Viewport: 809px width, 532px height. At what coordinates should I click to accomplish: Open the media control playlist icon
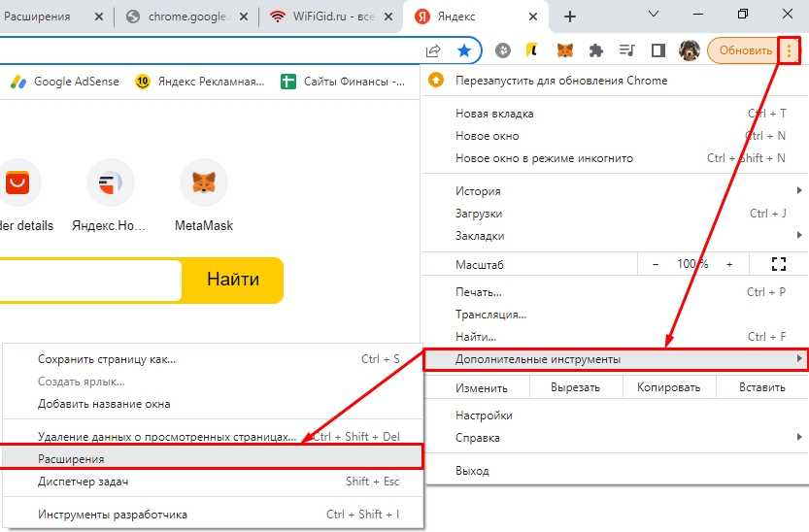point(626,50)
